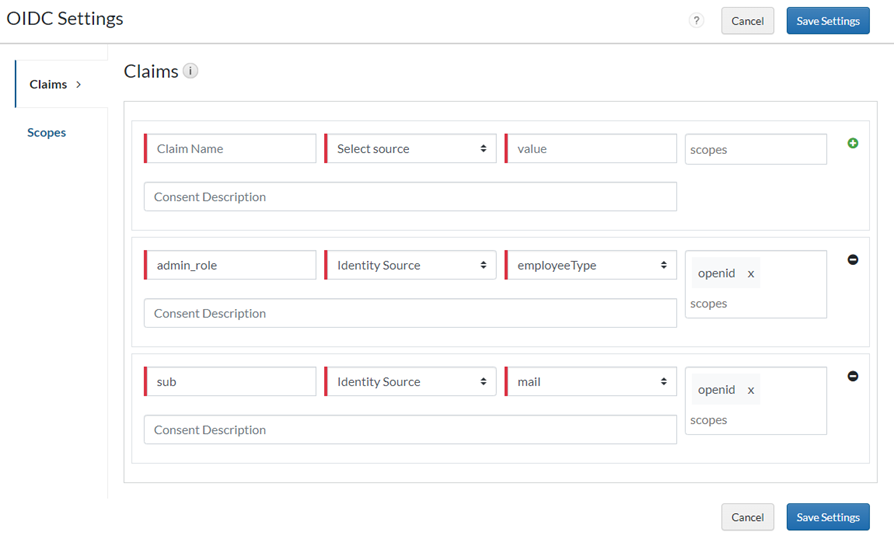This screenshot has height=539, width=894.
Task: Click the top Cancel button
Action: tap(747, 21)
